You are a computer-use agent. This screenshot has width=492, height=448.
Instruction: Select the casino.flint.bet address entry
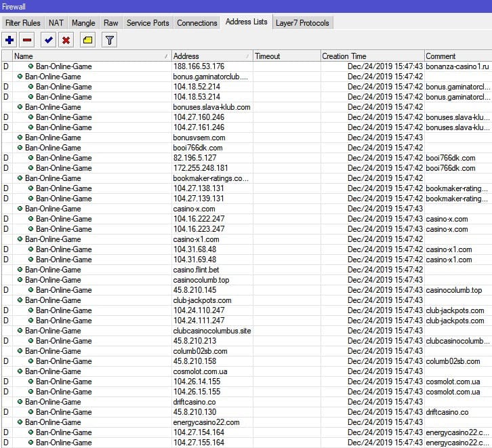[x=196, y=270]
